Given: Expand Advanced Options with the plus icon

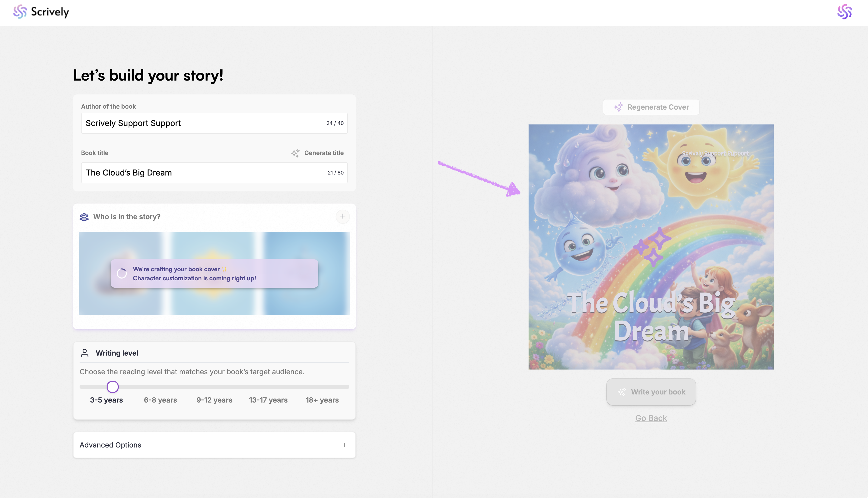Looking at the screenshot, I should [x=344, y=445].
